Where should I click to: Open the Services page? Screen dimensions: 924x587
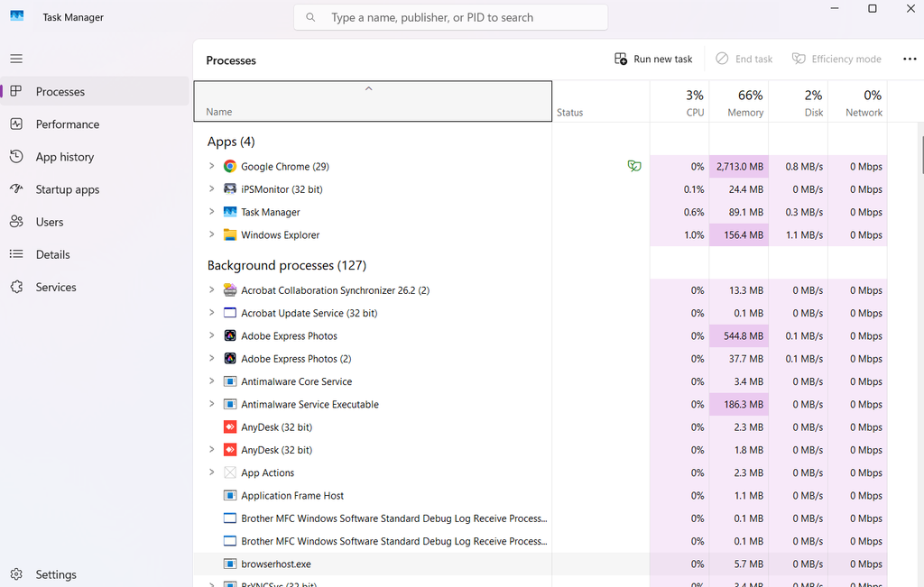coord(95,287)
